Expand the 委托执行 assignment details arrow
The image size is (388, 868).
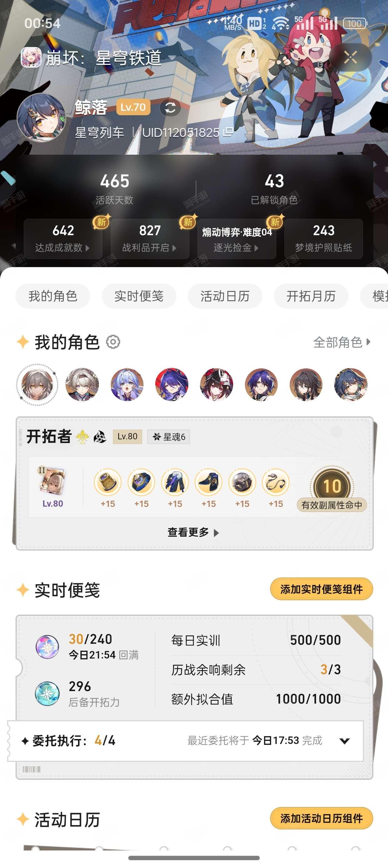tap(344, 741)
